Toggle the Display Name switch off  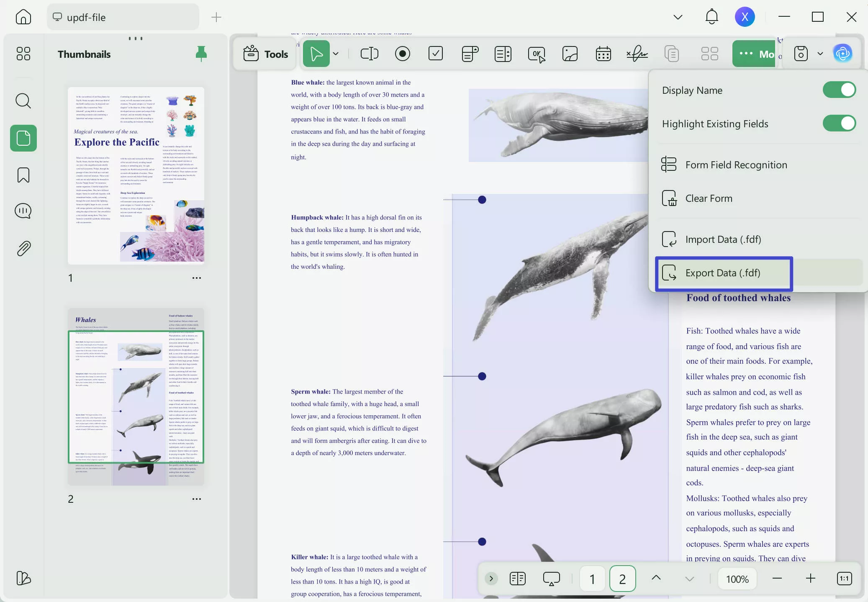click(839, 90)
